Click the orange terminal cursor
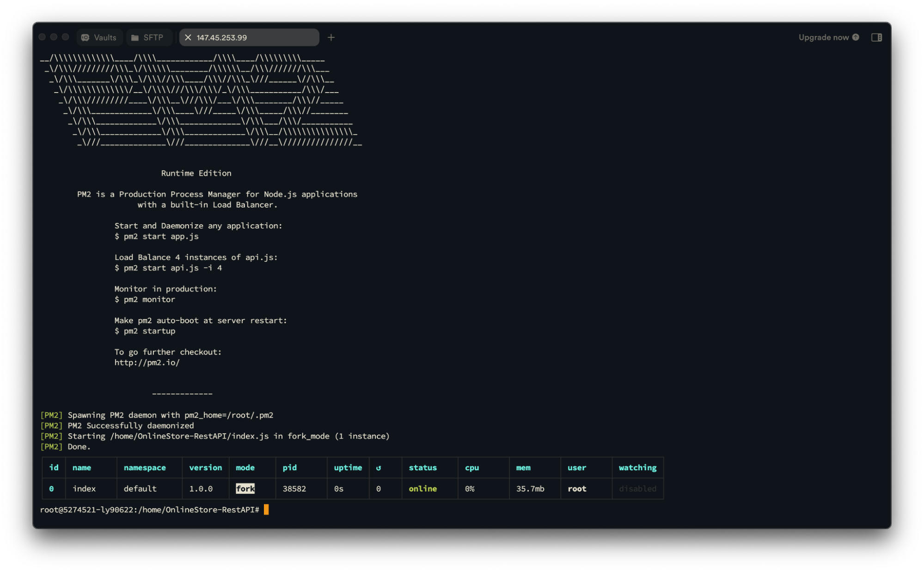The image size is (924, 572). point(266,510)
